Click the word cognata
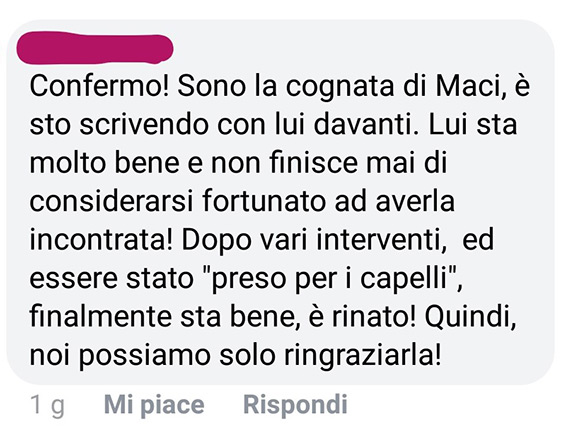Screen dimensions: 566x438 (x=340, y=88)
